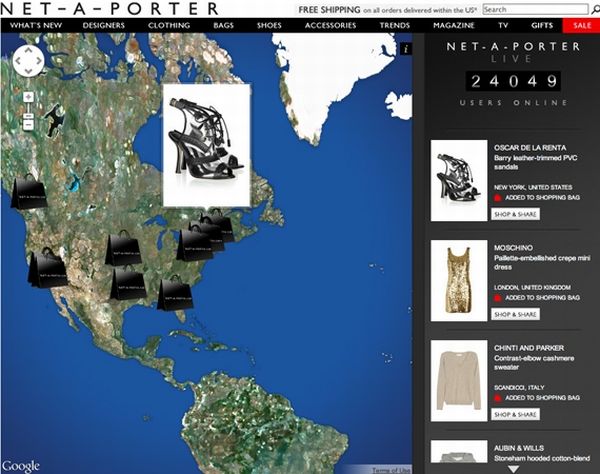
Task: Click the shopping bag marker in central US
Action: 123,248
